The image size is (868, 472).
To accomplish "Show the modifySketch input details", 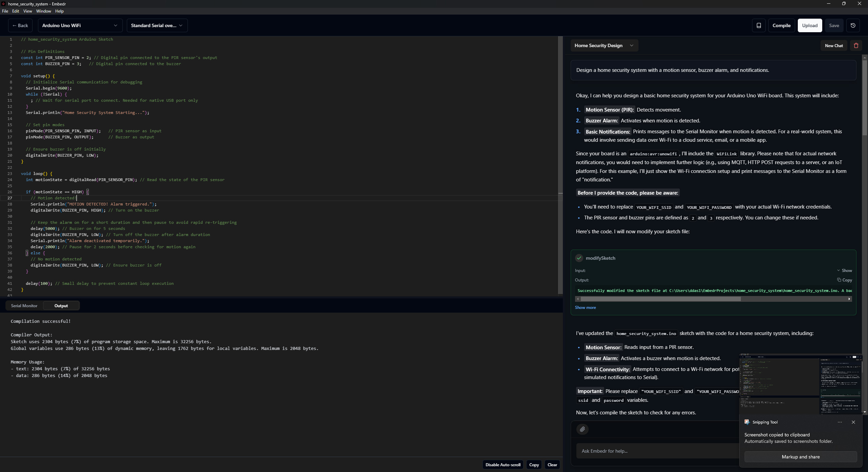I will pyautogui.click(x=845, y=271).
